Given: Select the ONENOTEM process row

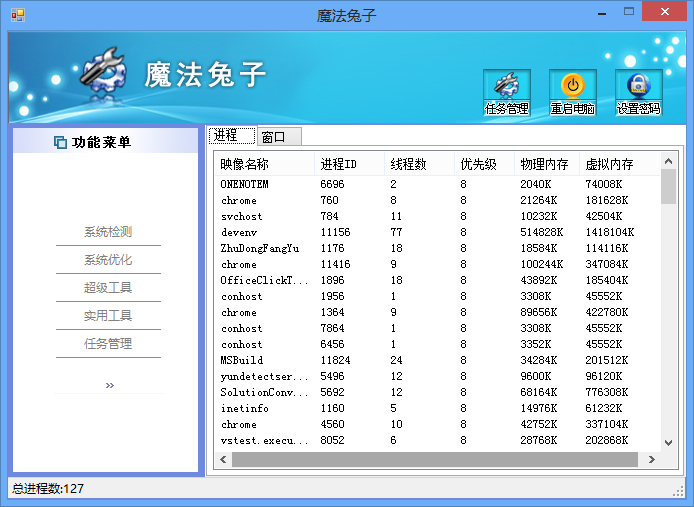Looking at the screenshot, I should [437, 184].
